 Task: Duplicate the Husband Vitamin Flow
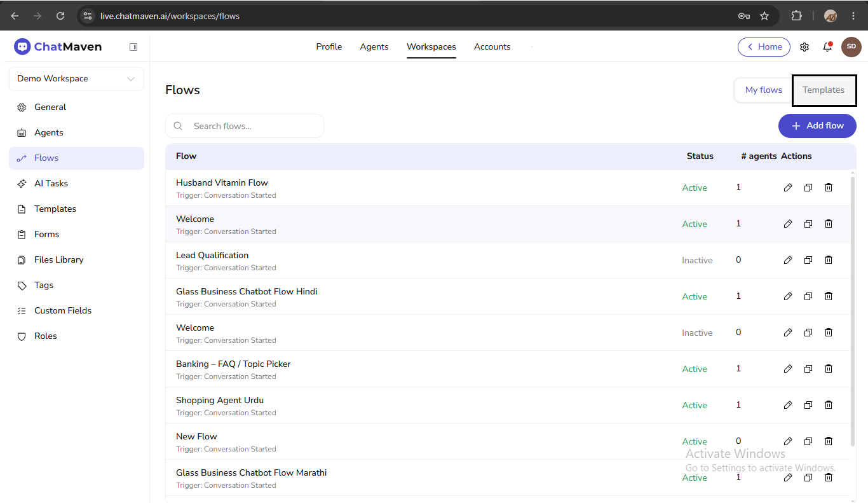coord(808,188)
